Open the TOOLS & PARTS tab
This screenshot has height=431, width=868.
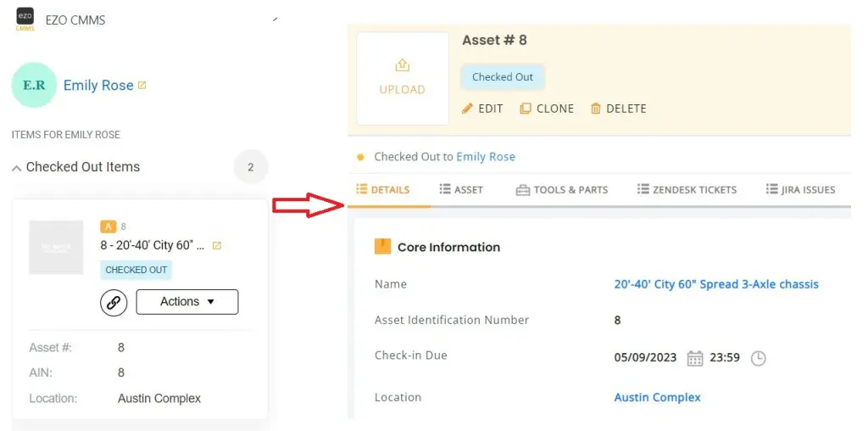[562, 190]
